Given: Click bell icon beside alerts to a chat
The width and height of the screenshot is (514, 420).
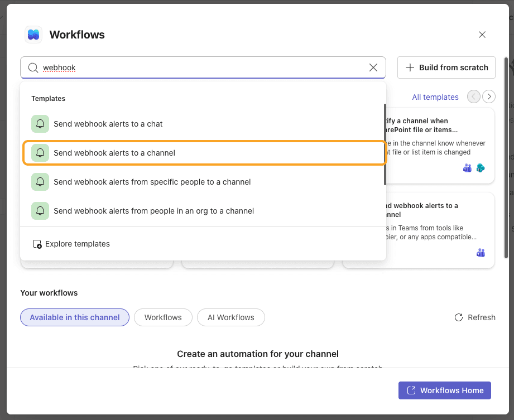Looking at the screenshot, I should point(40,124).
